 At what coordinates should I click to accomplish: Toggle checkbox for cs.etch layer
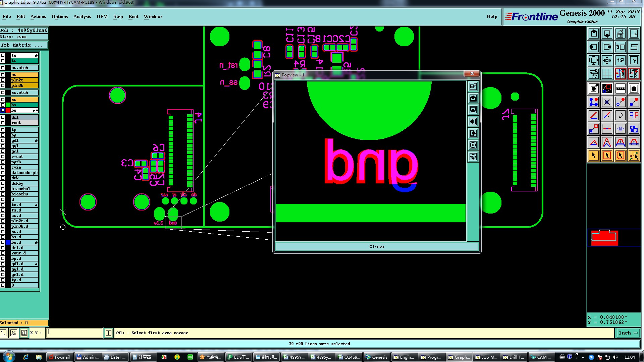tap(3, 68)
